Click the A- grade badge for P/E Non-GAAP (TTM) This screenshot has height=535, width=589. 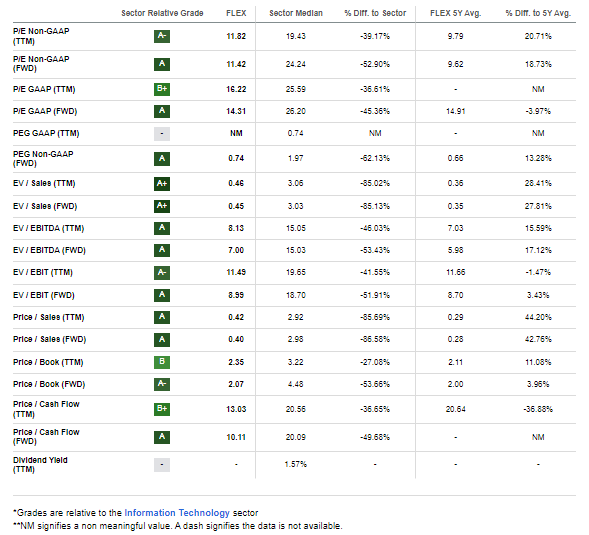162,36
